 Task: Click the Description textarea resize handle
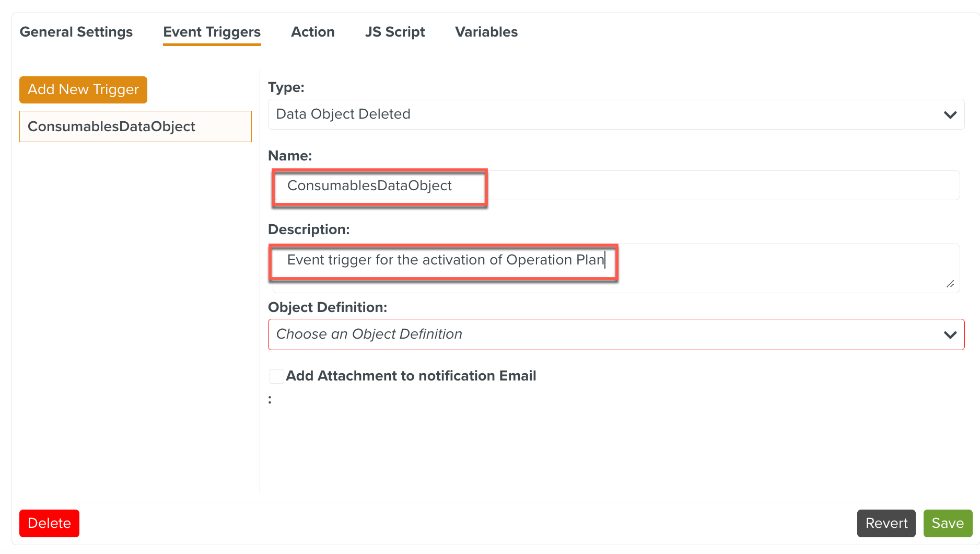tap(950, 284)
